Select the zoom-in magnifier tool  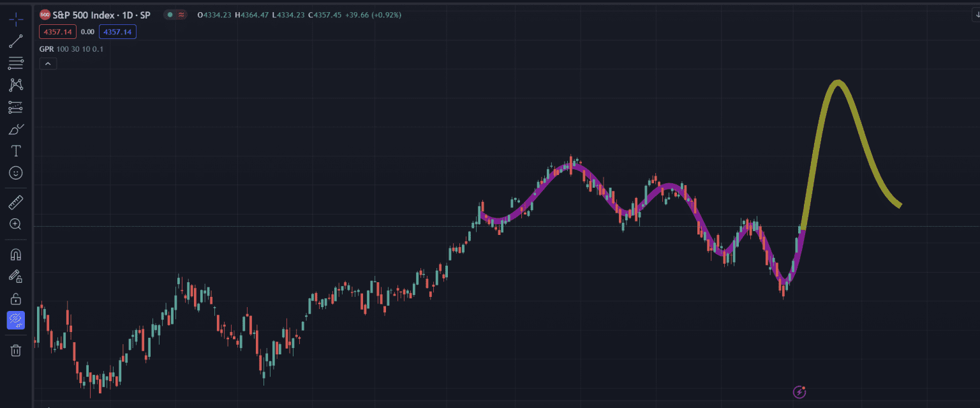[15, 224]
